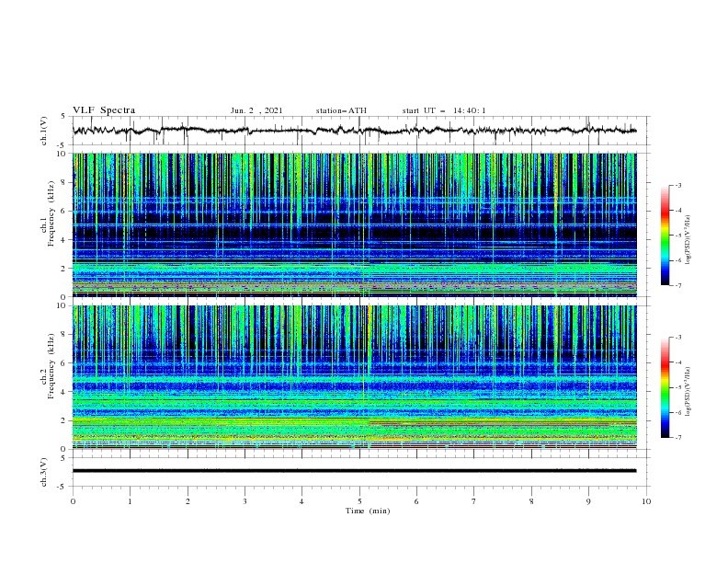Click the "start UT = 14:40: 1" text

click(x=444, y=110)
